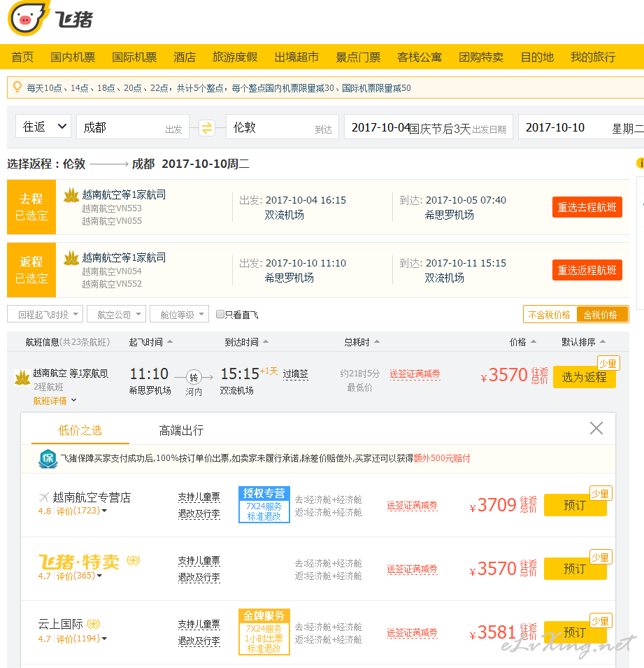Tick the 只看直飞 checkbox
This screenshot has height=668, width=644.
[x=220, y=314]
